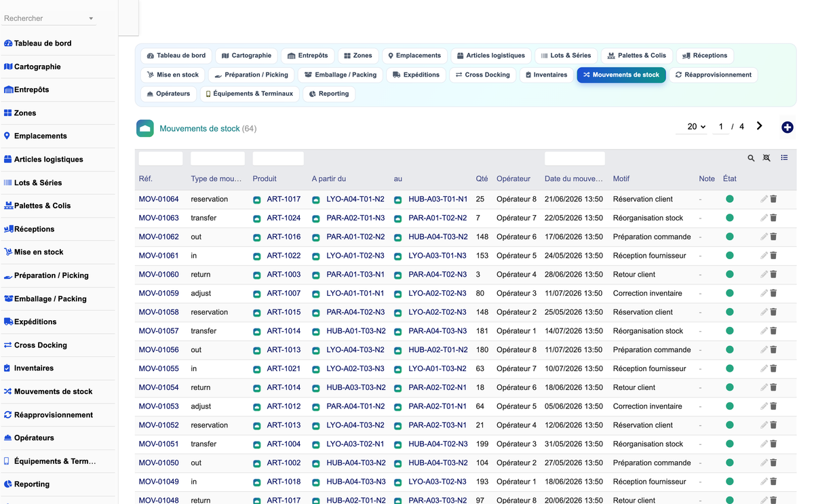Clear filters with the crossed-out search icon
This screenshot has height=504, width=814.
click(x=767, y=158)
